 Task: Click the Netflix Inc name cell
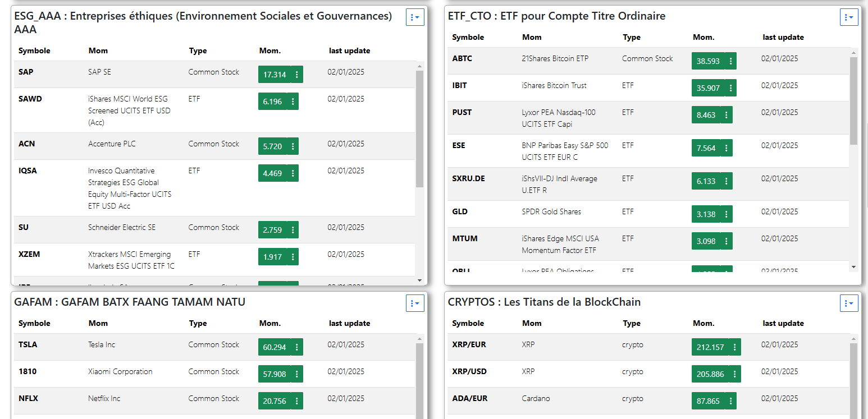(x=104, y=398)
